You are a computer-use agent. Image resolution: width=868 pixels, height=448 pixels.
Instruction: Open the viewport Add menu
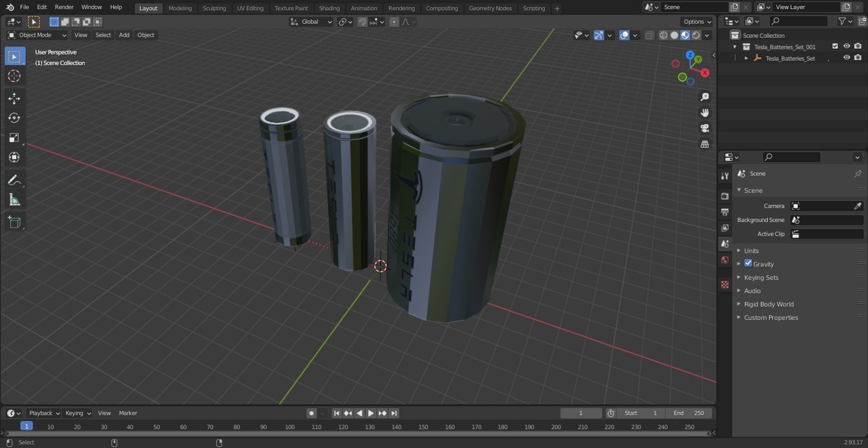pos(124,35)
